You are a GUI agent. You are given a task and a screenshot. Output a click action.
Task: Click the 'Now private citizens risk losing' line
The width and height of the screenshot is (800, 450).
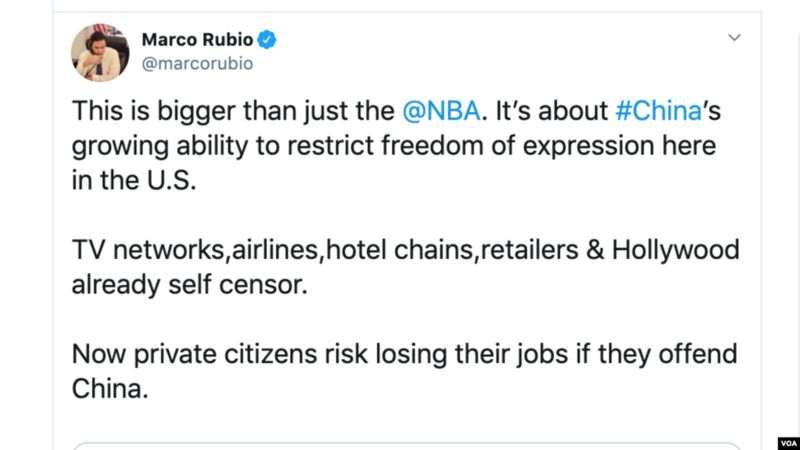(x=404, y=354)
